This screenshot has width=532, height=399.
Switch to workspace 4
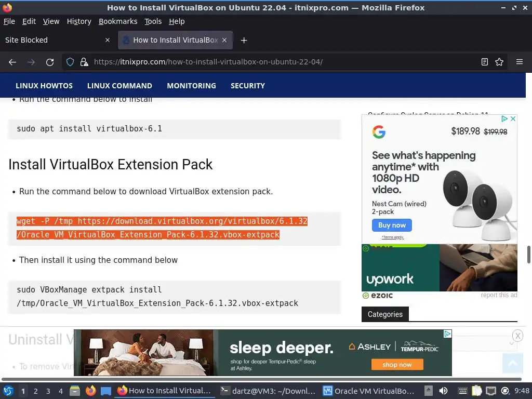pyautogui.click(x=61, y=391)
